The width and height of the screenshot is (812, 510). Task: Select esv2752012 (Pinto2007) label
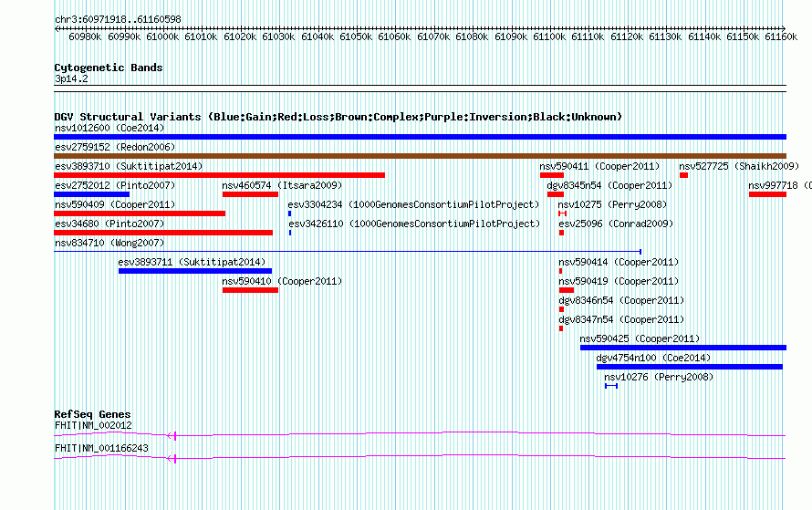tap(115, 185)
